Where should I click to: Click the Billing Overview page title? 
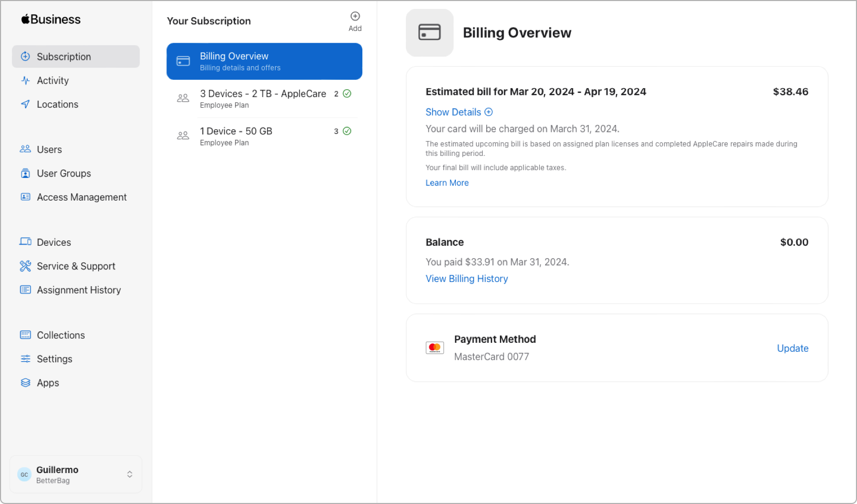(517, 33)
